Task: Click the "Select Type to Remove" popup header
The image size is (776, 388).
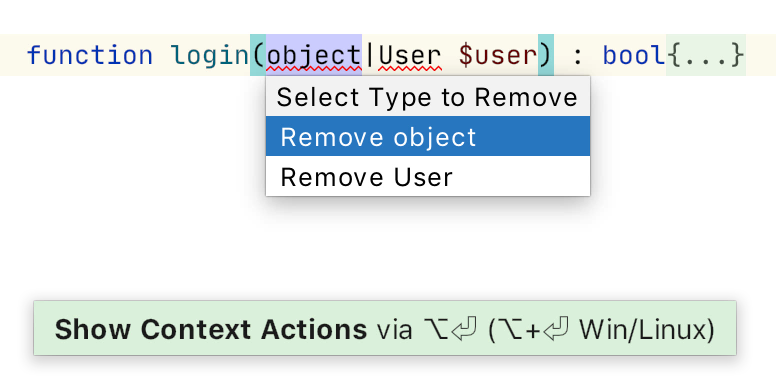Action: pyautogui.click(x=428, y=97)
